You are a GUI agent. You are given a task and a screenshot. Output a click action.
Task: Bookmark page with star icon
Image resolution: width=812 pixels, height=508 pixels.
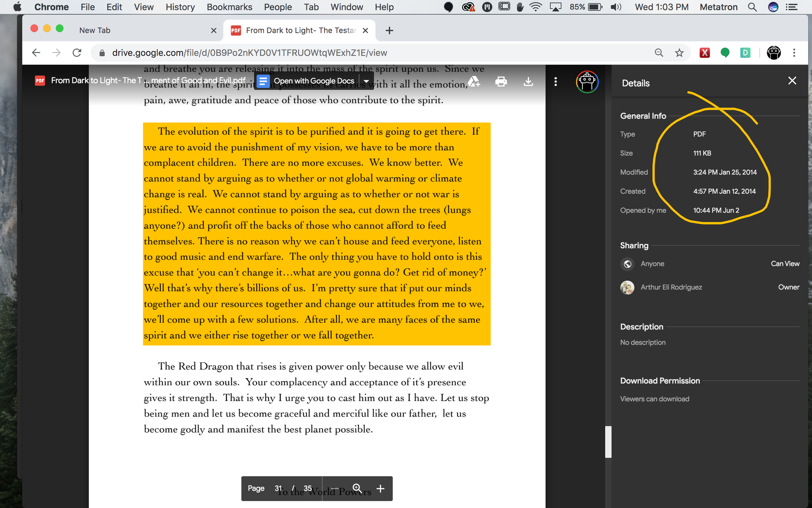(x=679, y=53)
